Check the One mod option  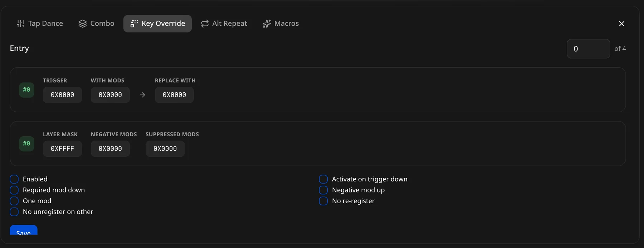(x=14, y=201)
